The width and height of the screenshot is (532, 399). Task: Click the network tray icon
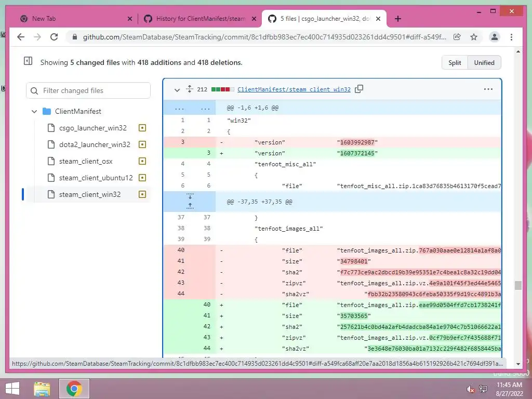pos(483,389)
